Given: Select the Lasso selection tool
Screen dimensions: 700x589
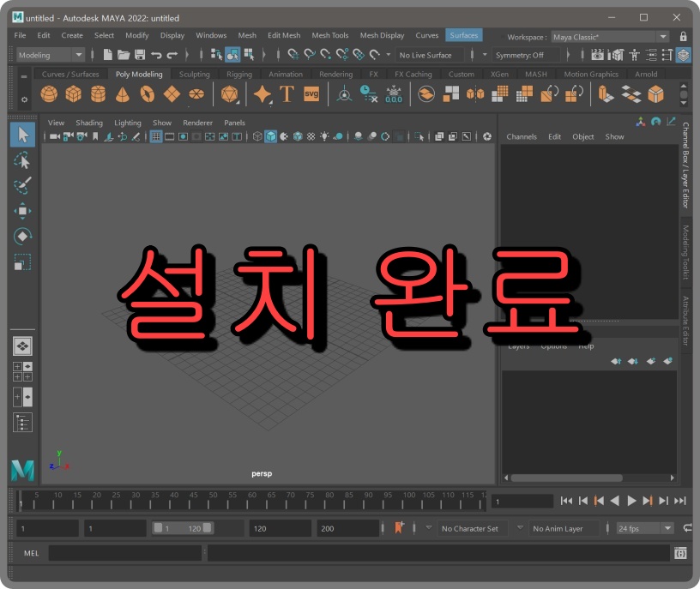Looking at the screenshot, I should [x=23, y=160].
